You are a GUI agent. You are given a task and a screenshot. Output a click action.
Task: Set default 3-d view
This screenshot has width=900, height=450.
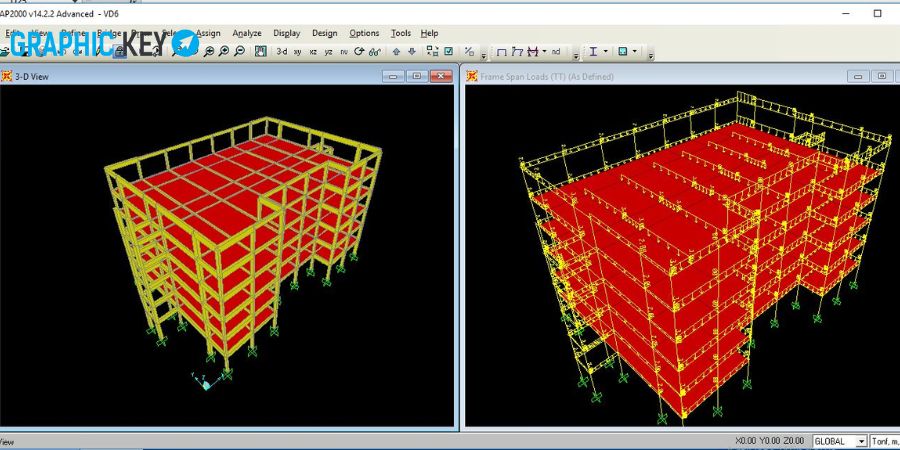282,52
